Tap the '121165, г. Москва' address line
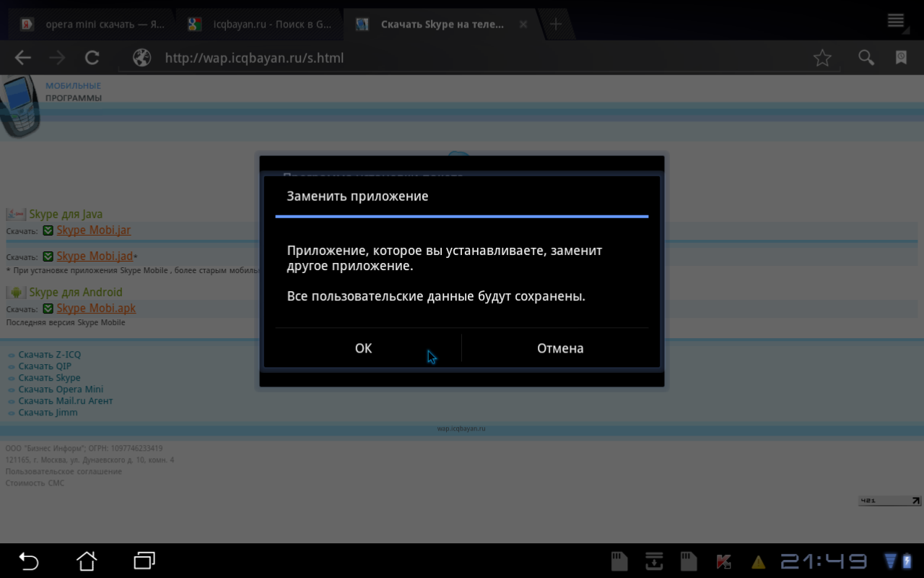This screenshot has width=924, height=578. coord(90,460)
